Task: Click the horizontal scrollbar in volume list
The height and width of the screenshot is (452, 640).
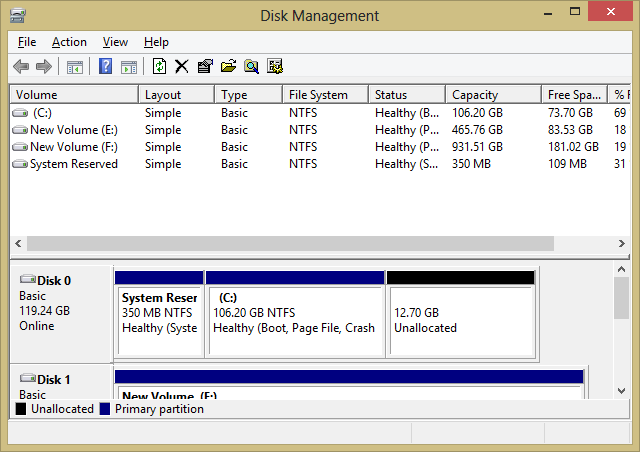Action: 290,243
